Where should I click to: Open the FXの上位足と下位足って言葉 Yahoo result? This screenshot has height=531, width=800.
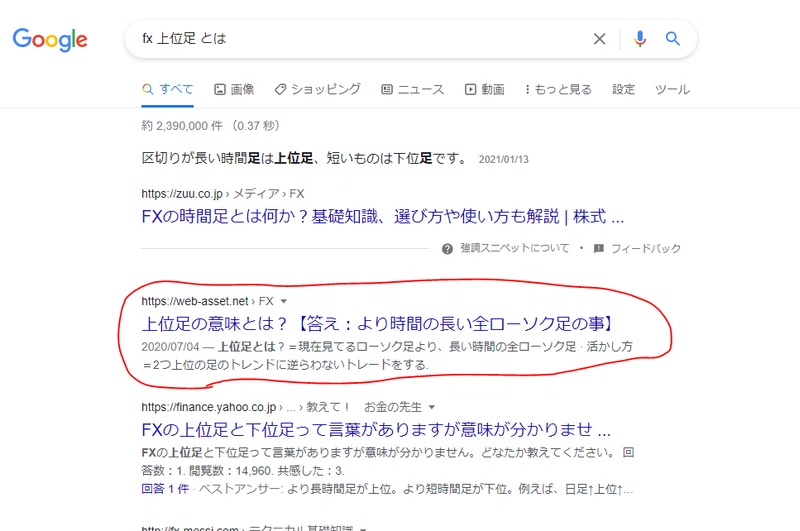[376, 429]
